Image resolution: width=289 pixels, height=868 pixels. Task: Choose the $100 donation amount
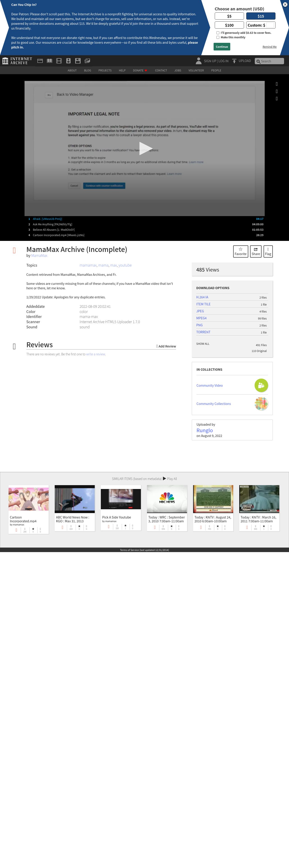(229, 25)
